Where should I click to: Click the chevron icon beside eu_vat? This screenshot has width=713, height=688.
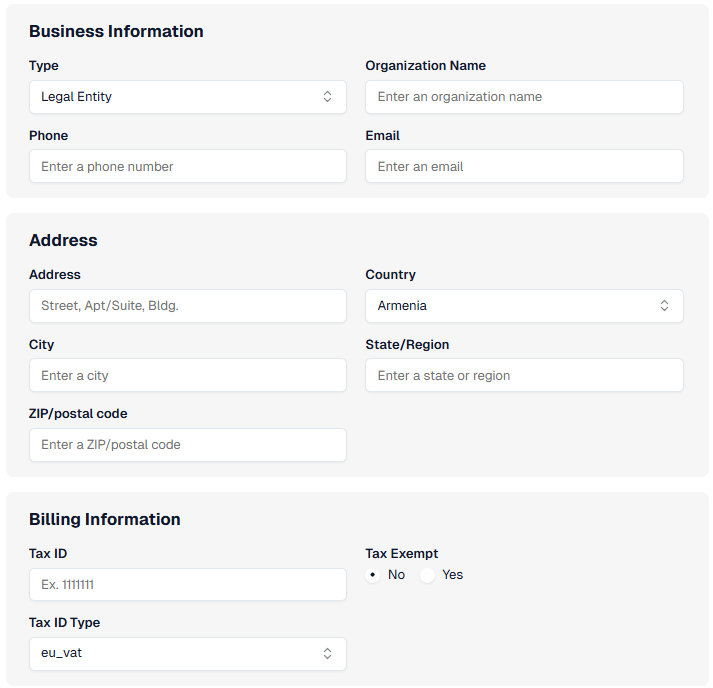click(x=327, y=654)
